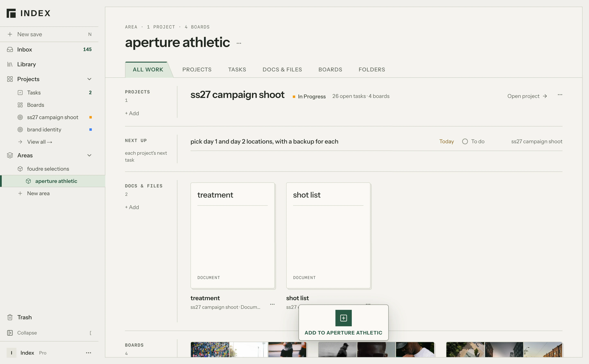589x364 pixels.
Task: Click the ss27 campaign shoot target icon
Action: point(20,117)
